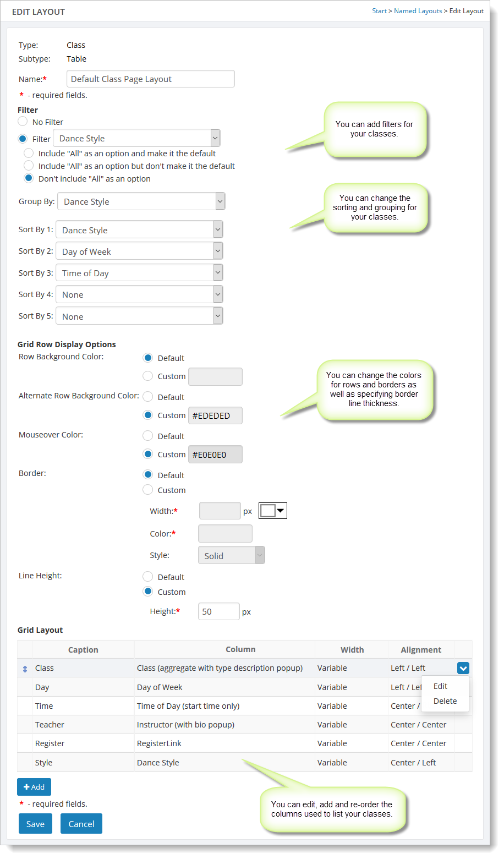Set Mouseover Color to Custom

[x=148, y=454]
